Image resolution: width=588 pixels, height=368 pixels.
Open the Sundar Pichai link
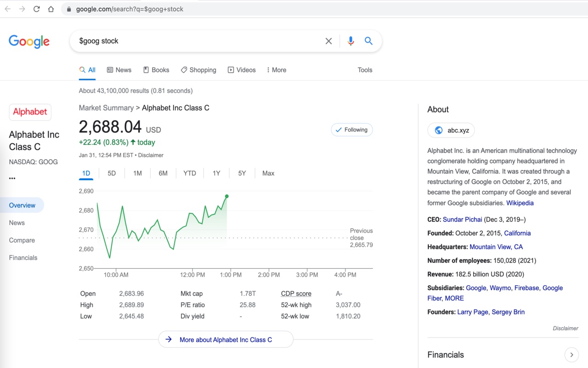[x=462, y=219]
